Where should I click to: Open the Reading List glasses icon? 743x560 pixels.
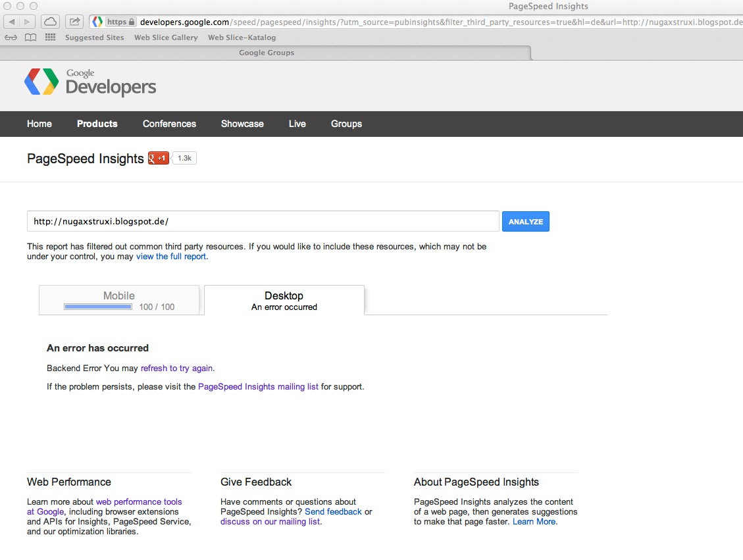tap(11, 38)
